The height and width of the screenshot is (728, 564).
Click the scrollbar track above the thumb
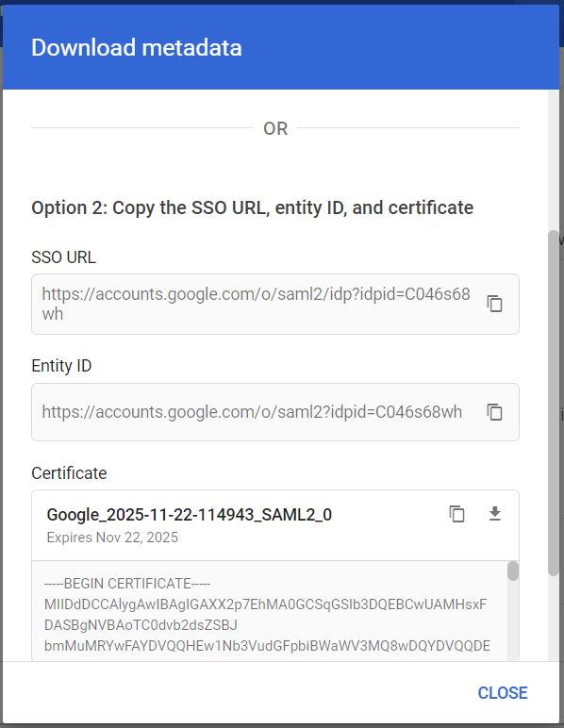point(553,160)
